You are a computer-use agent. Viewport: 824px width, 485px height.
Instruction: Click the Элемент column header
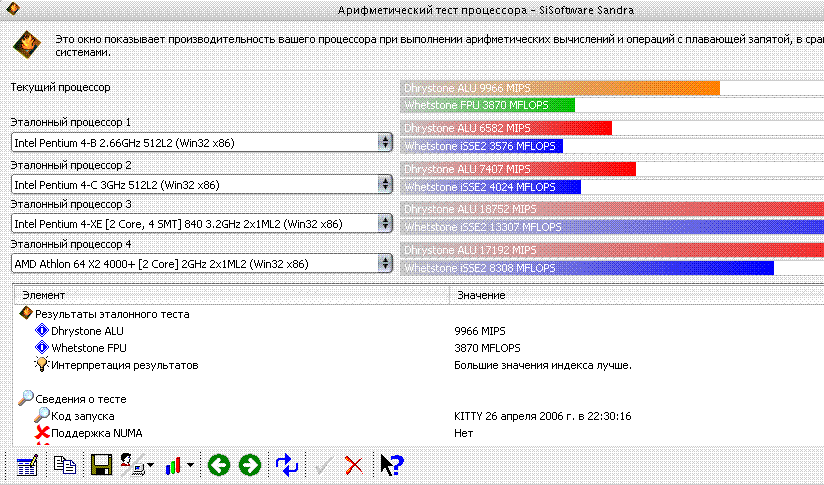232,295
